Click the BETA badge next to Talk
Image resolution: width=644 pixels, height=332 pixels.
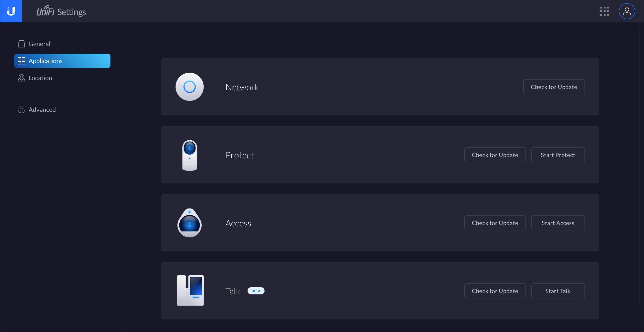(x=256, y=291)
